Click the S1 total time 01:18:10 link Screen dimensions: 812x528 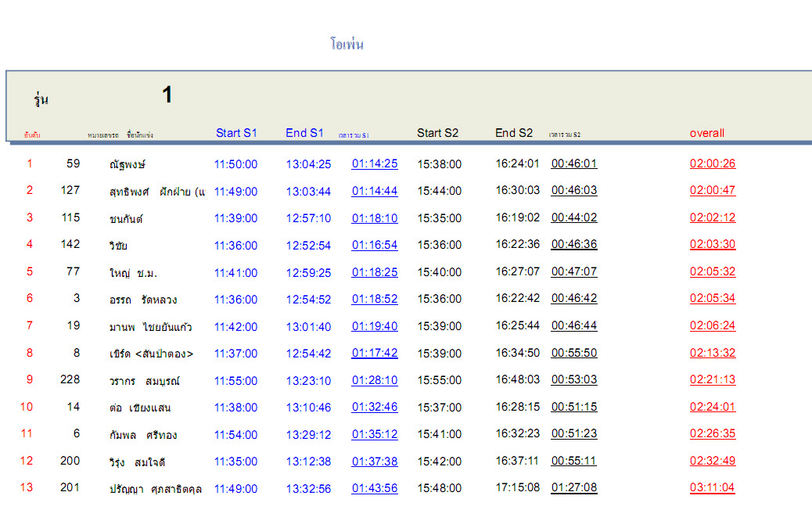pyautogui.click(x=374, y=218)
